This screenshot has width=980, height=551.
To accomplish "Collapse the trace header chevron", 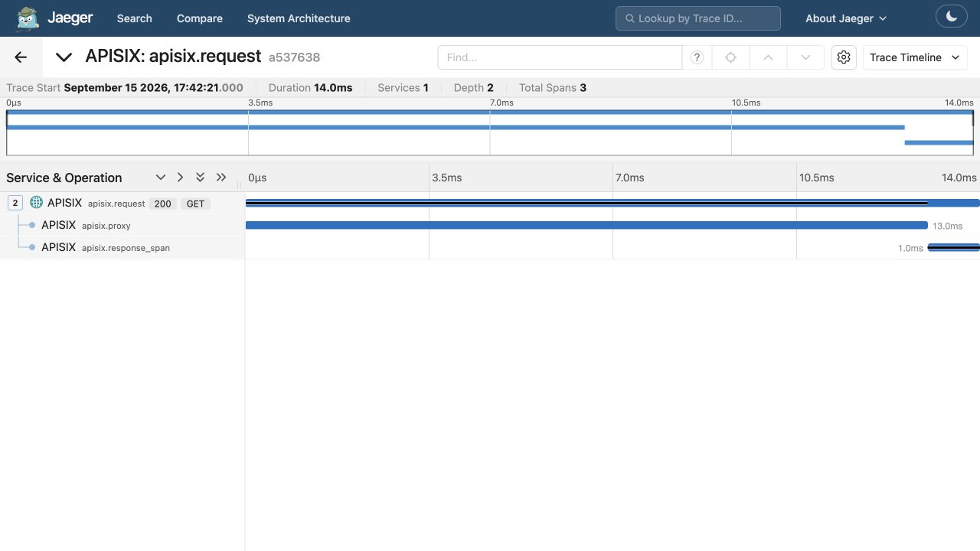I will click(64, 57).
